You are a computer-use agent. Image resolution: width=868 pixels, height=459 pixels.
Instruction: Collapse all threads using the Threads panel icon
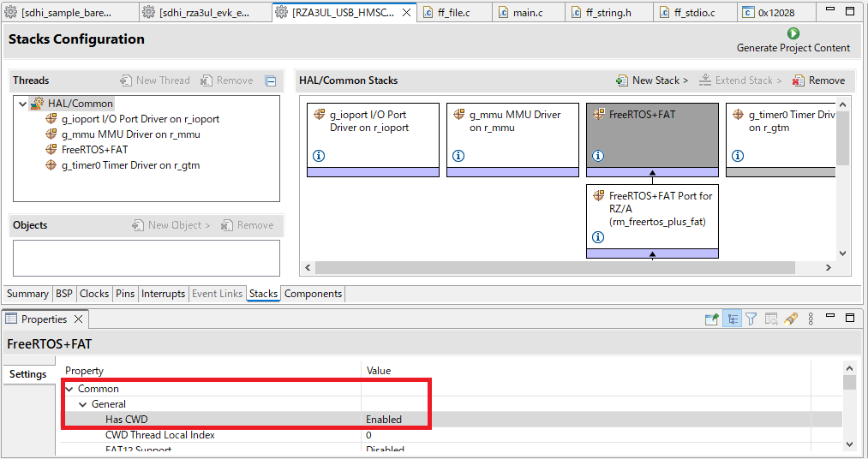pos(271,81)
